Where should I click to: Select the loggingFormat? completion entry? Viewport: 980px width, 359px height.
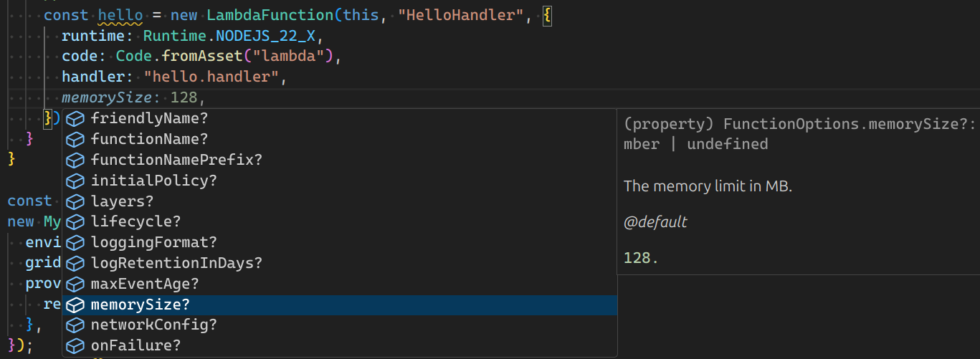click(340, 242)
